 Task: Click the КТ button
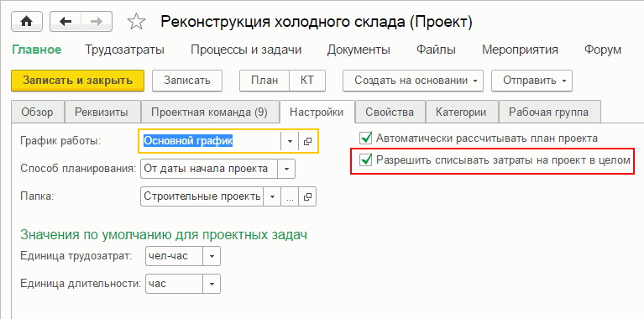pyautogui.click(x=307, y=81)
